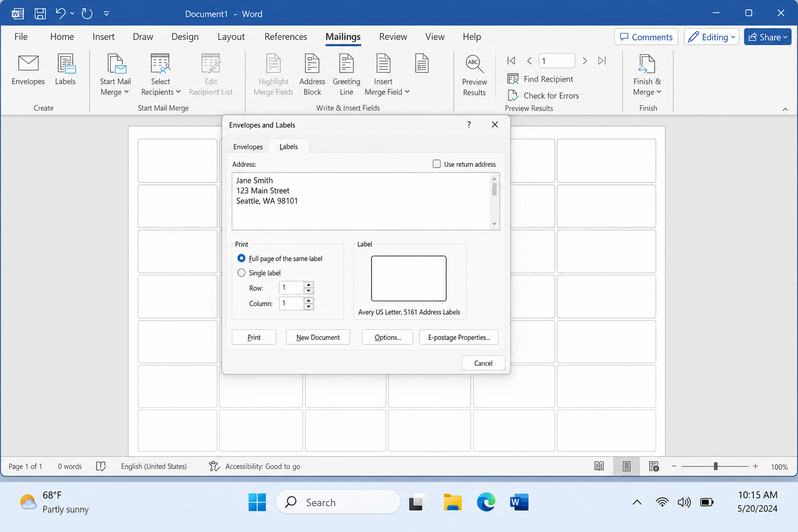
Task: Click spelling and proofing status icon
Action: (101, 467)
